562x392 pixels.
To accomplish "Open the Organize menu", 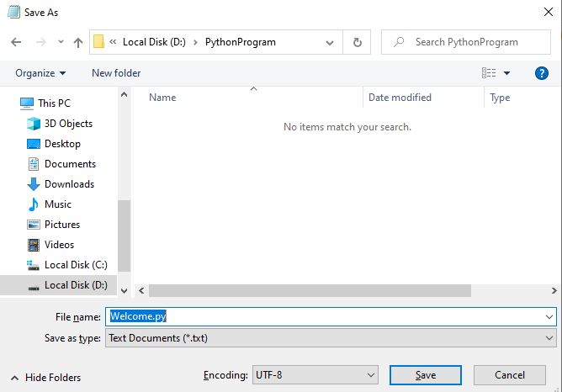I will coord(40,73).
